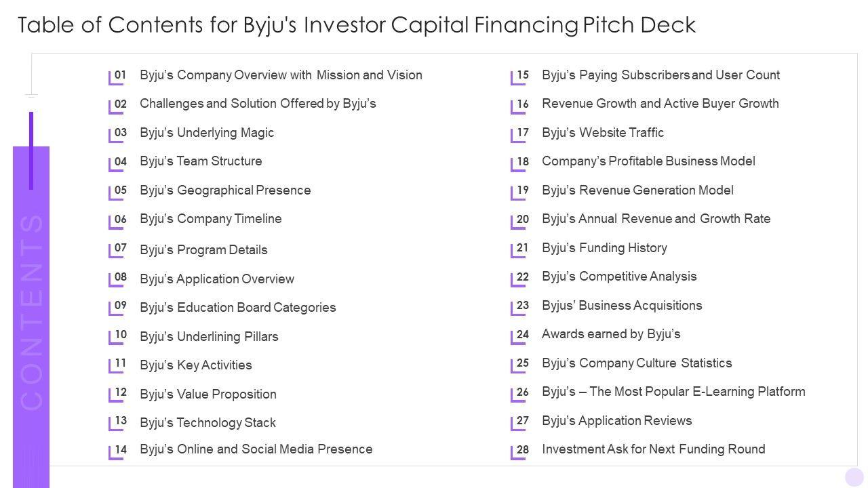
Task: Select Investment Ask for Next Funding Round
Action: click(653, 449)
